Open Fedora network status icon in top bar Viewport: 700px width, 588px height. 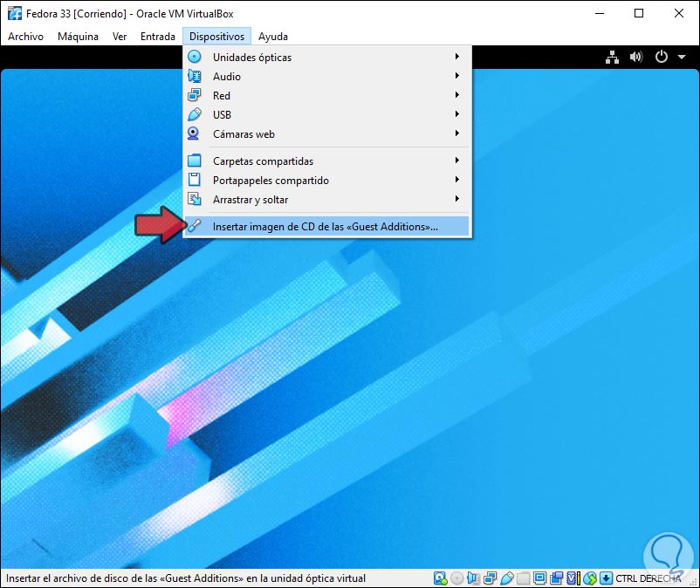point(612,57)
